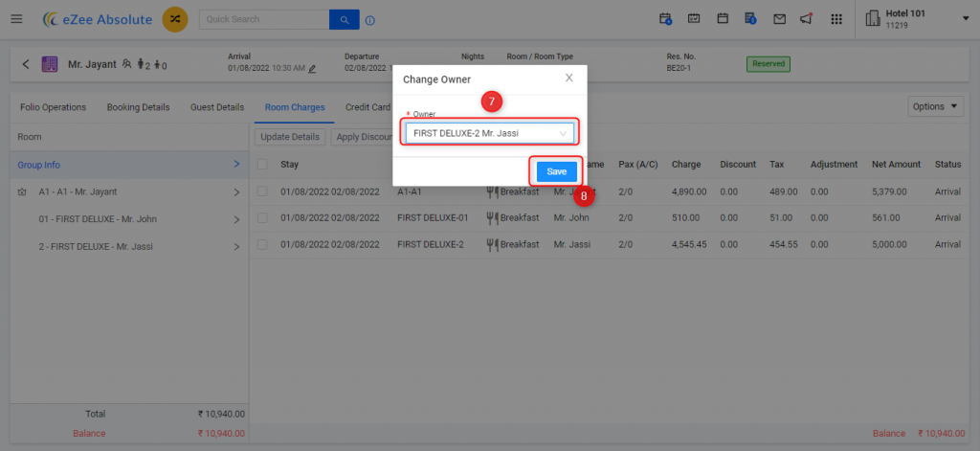
Task: Switch to the Guest Details tab
Action: 217,107
